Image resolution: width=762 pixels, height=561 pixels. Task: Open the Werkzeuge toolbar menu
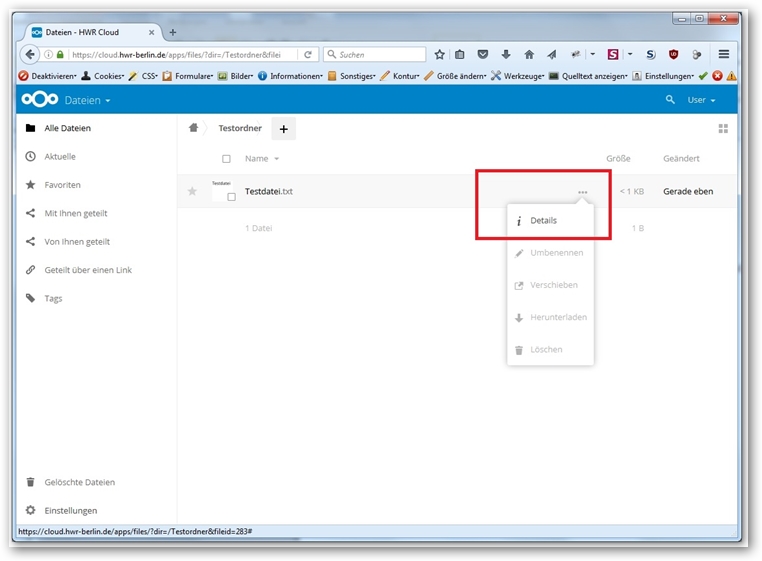pos(518,76)
